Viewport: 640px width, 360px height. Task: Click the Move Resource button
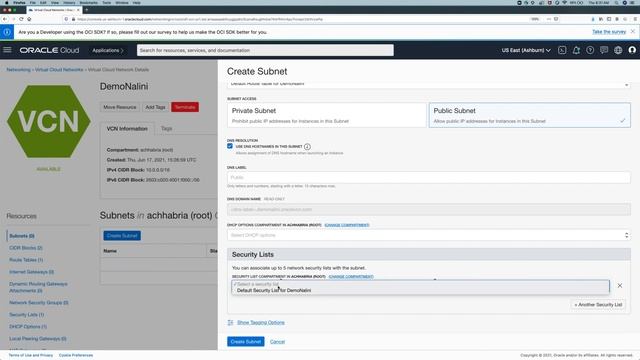point(120,107)
